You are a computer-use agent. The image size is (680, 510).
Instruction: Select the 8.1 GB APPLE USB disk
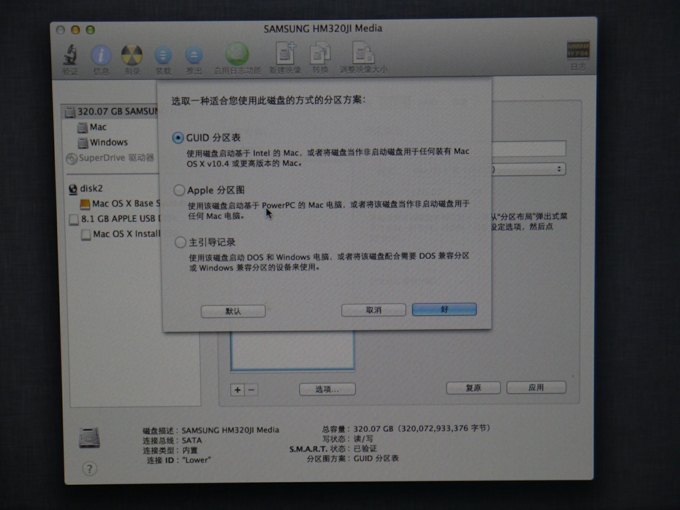tap(115, 219)
